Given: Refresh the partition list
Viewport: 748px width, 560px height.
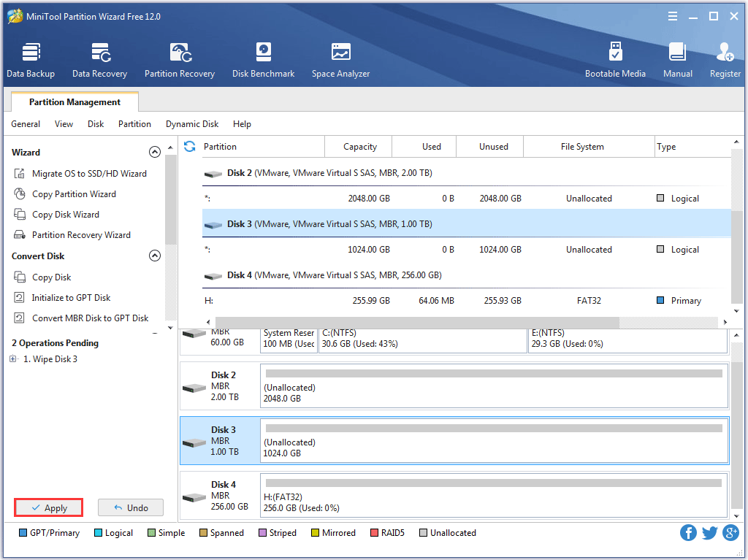Looking at the screenshot, I should [x=189, y=147].
